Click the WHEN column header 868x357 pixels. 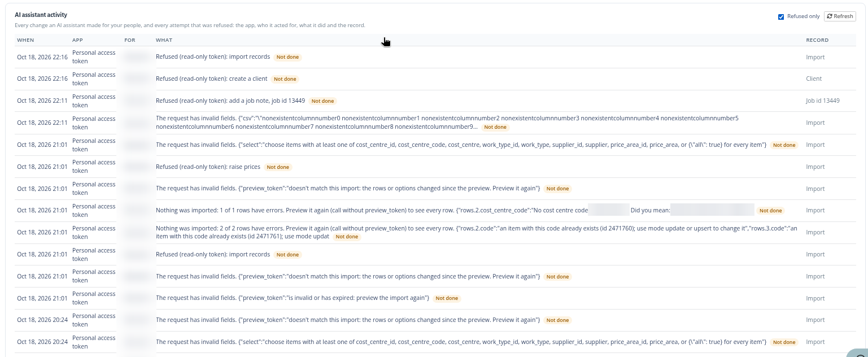(25, 40)
